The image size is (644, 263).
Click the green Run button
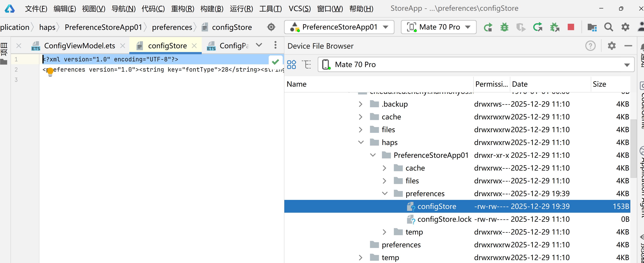coord(488,27)
